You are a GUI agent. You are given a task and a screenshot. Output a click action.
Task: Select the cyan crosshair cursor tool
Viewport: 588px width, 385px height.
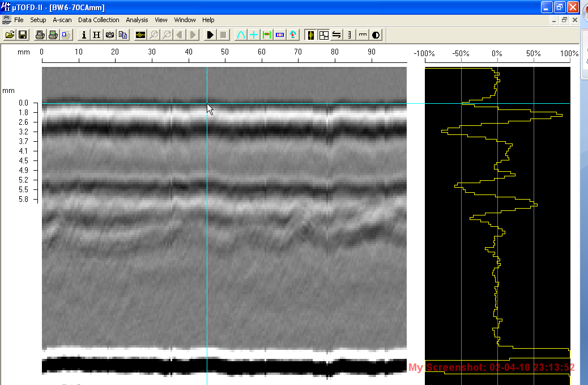[254, 35]
